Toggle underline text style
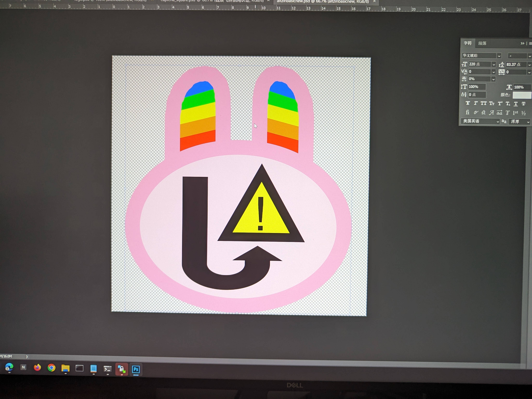This screenshot has height=399, width=532. (516, 104)
